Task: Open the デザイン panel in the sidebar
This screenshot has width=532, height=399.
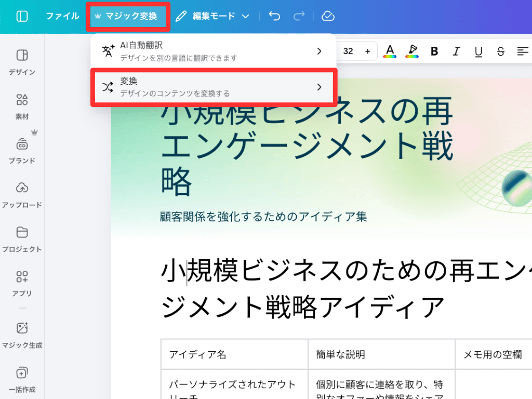Action: (21, 61)
